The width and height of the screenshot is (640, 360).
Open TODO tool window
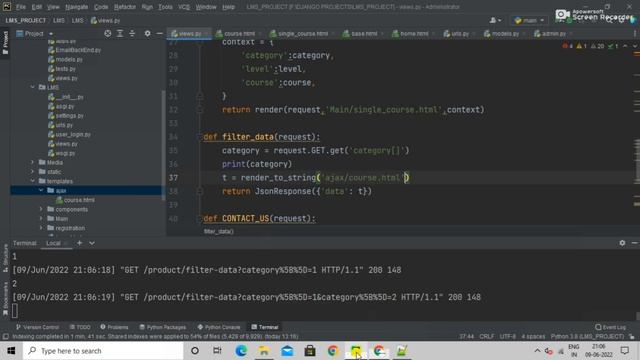[x=80, y=327]
